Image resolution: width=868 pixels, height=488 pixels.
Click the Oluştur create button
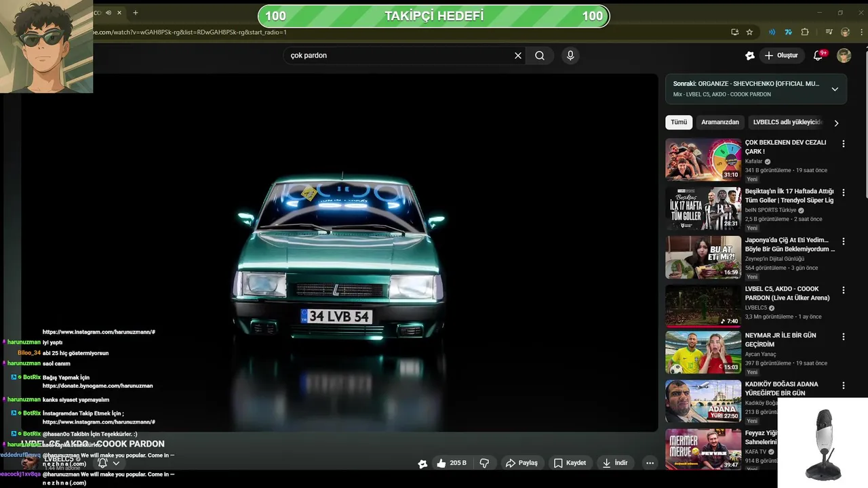781,56
